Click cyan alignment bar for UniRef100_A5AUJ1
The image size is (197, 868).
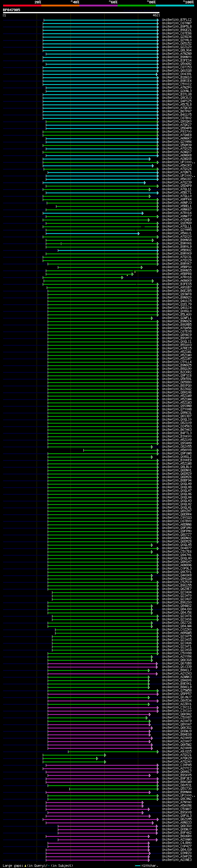click(93, 233)
